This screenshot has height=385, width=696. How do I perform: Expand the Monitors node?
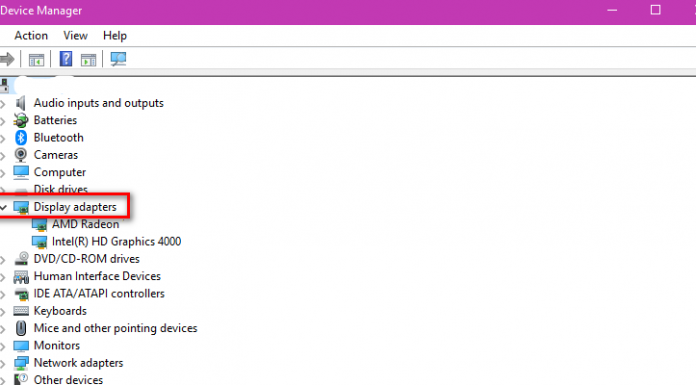(x=3, y=346)
